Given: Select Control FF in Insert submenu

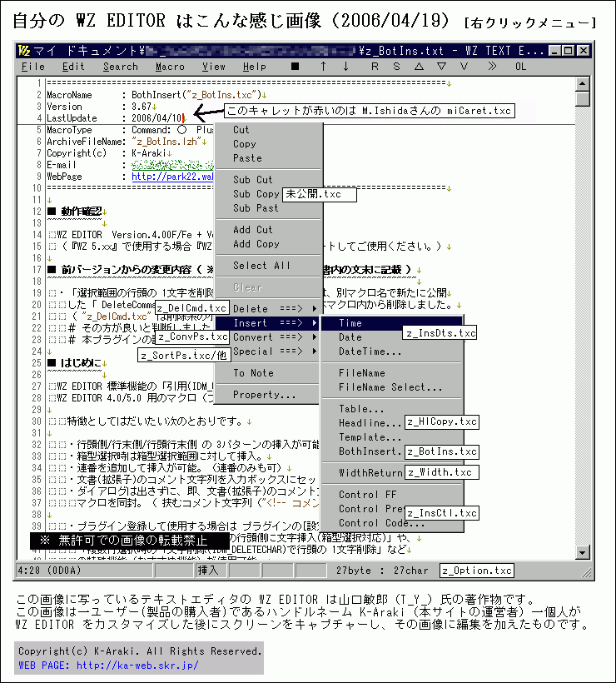Looking at the screenshot, I should (x=392, y=495).
